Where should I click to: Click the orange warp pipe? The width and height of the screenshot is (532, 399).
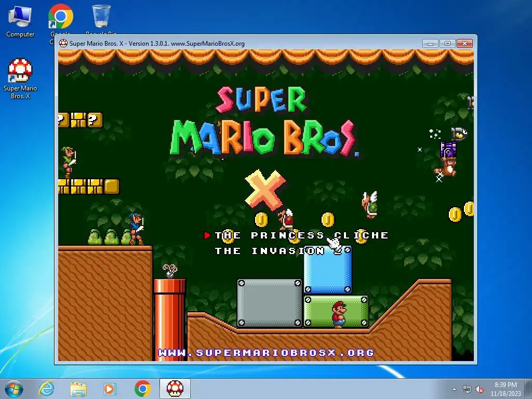click(170, 319)
